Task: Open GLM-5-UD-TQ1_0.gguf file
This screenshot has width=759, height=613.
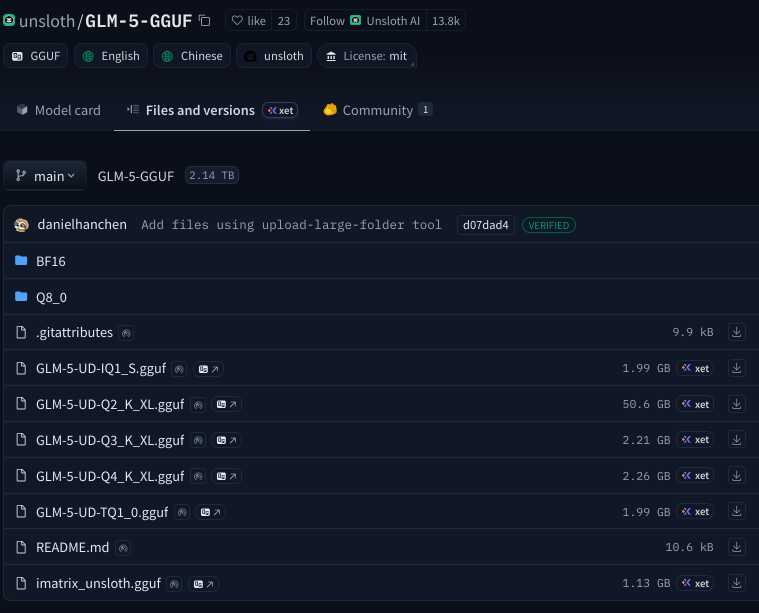Action: pyautogui.click(x=102, y=512)
